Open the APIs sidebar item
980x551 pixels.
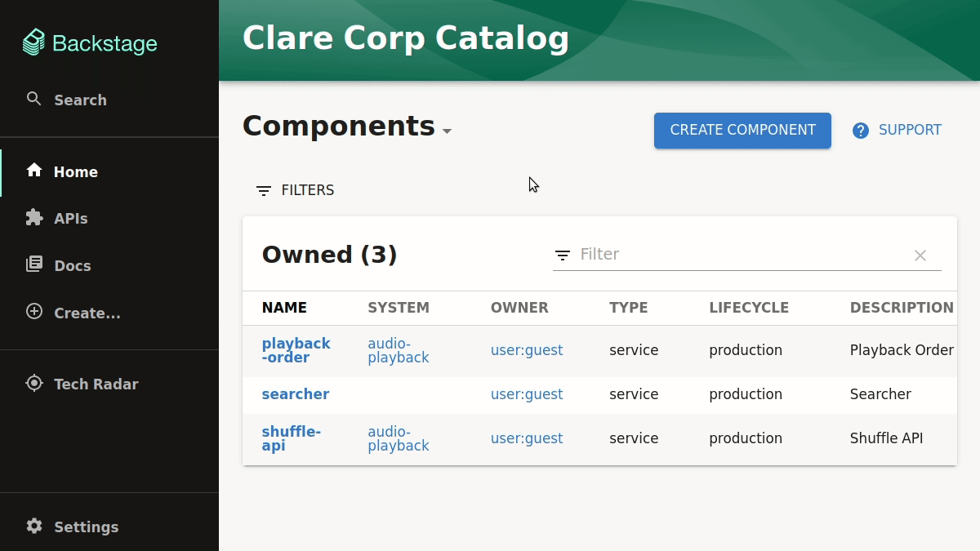pyautogui.click(x=109, y=219)
